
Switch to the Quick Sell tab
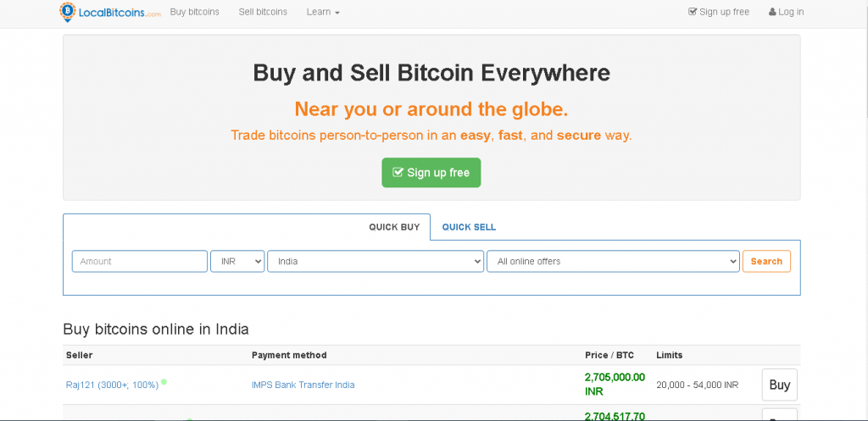pyautogui.click(x=469, y=227)
